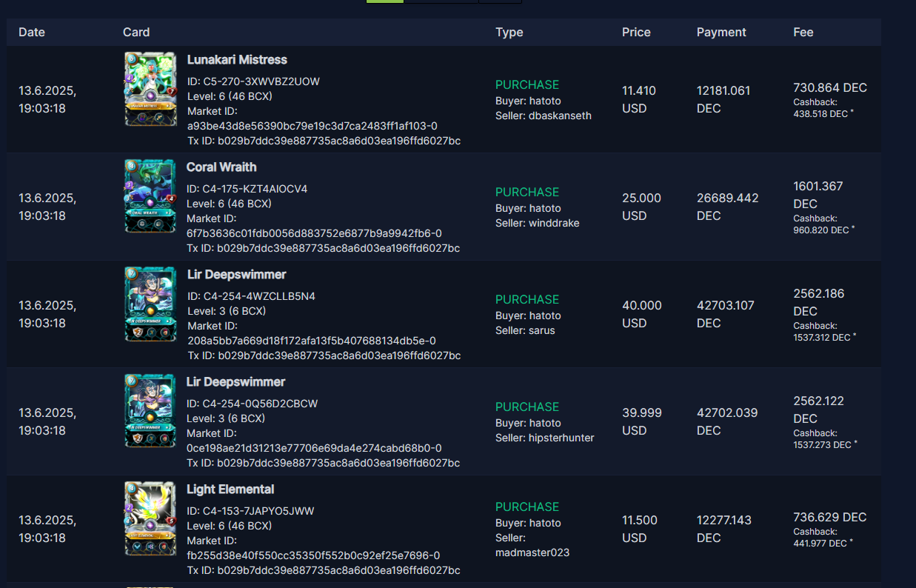Click the date in the Lunakari Mistress row
The width and height of the screenshot is (916, 588).
(x=47, y=99)
